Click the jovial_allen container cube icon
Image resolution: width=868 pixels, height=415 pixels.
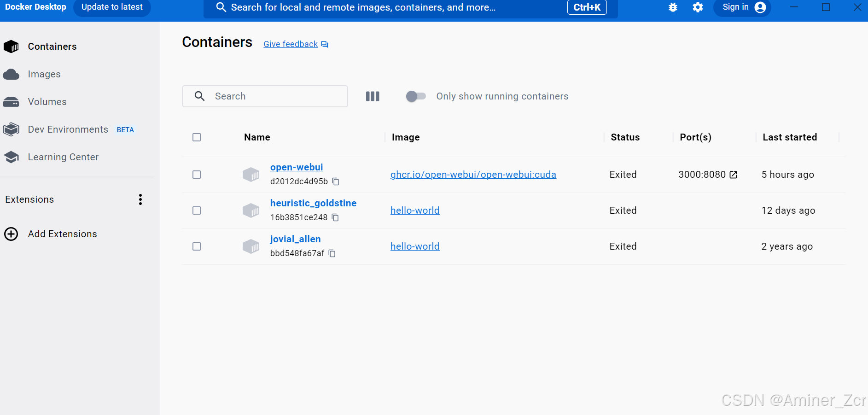click(251, 246)
